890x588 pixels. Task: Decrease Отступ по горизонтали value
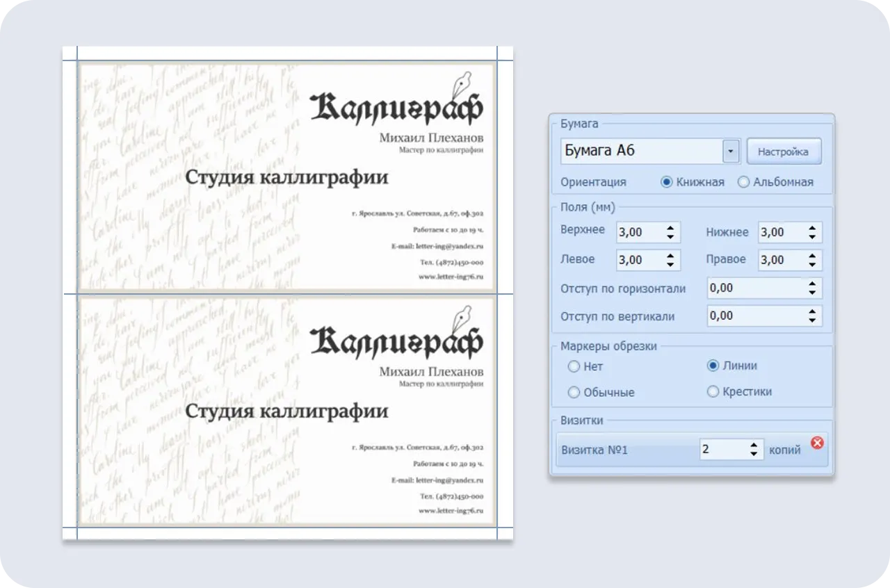812,293
